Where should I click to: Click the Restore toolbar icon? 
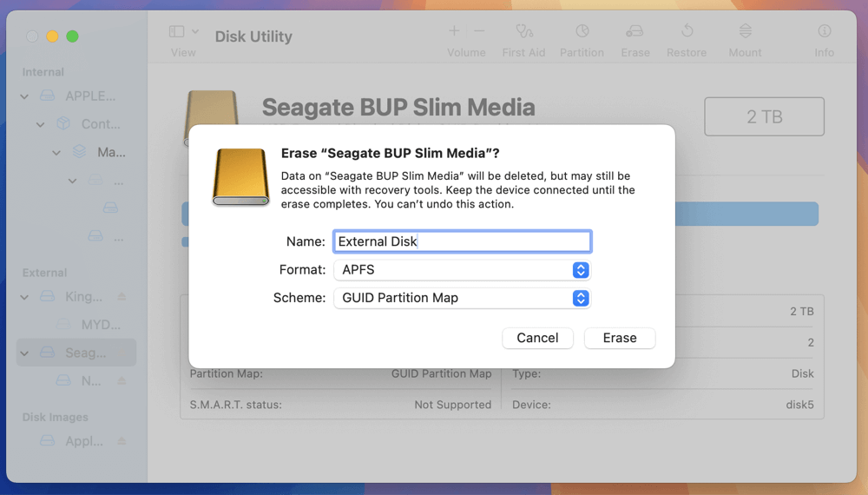687,31
